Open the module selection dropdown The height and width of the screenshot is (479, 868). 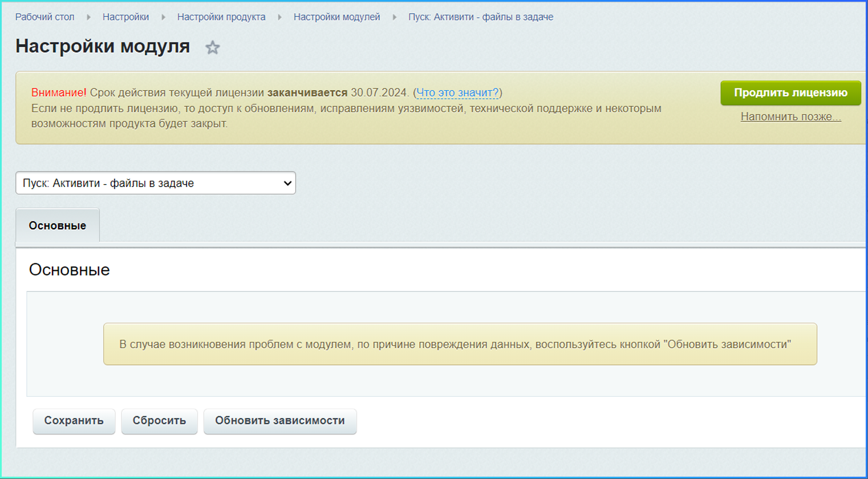(x=156, y=183)
